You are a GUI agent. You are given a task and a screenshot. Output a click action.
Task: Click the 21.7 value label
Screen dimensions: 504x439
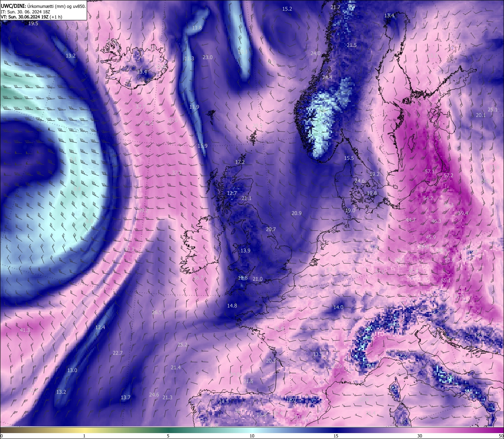(335, 7)
